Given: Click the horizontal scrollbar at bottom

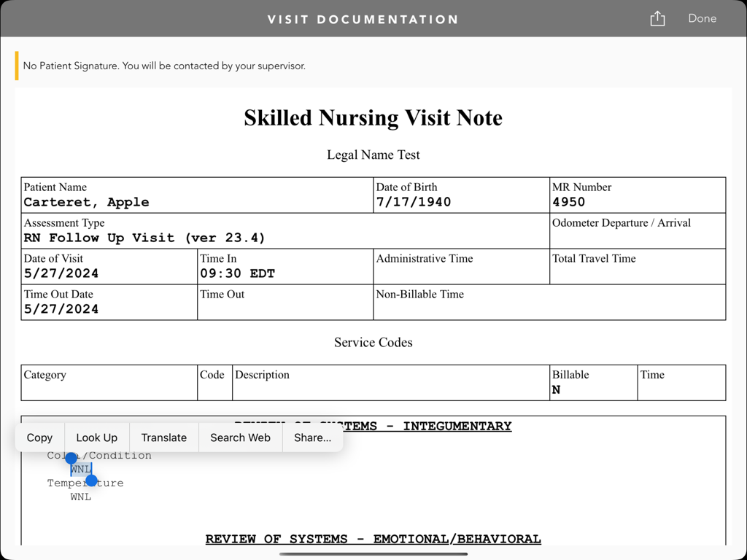Looking at the screenshot, I should [373, 554].
